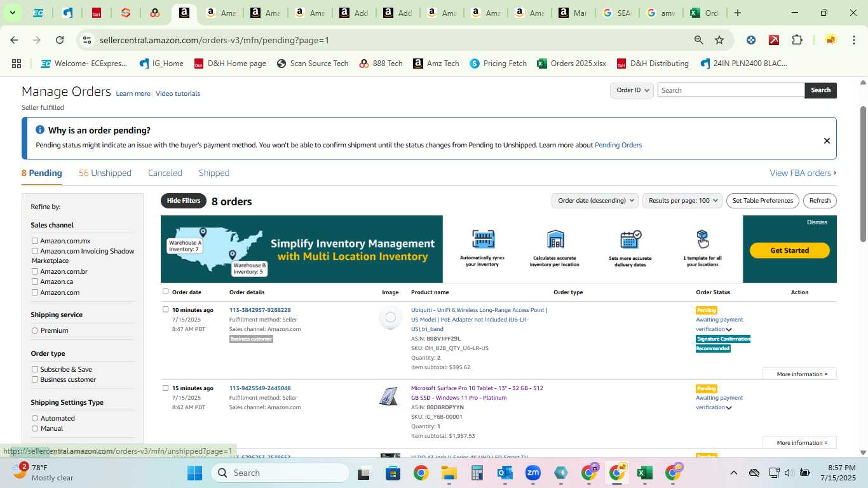The width and height of the screenshot is (868, 488).
Task: Go back using browser back arrow
Action: pos(14,40)
